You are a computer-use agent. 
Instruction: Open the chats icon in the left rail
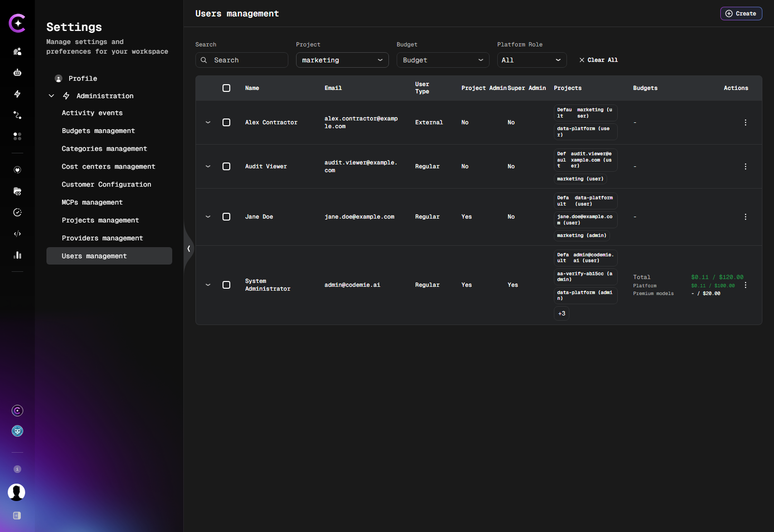tap(17, 51)
